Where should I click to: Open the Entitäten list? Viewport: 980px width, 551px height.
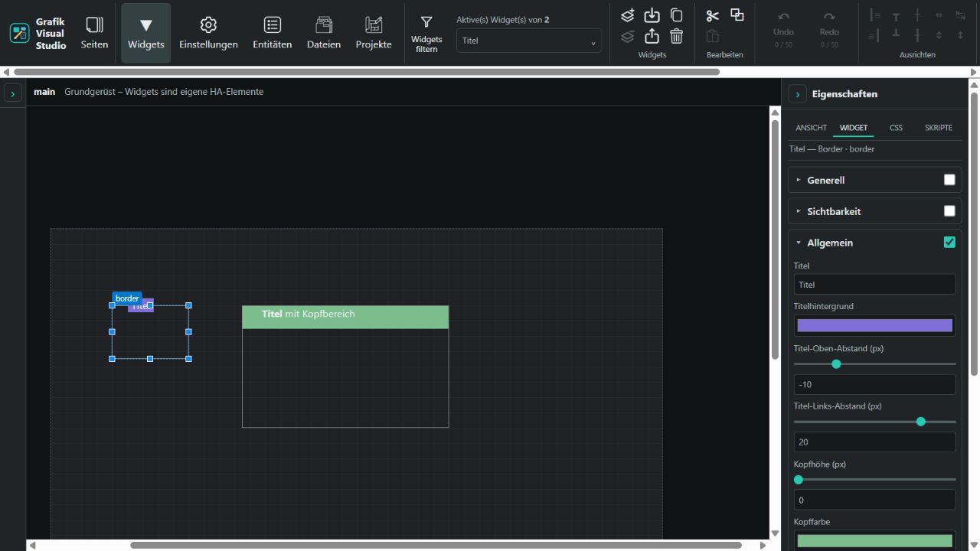pyautogui.click(x=272, y=33)
